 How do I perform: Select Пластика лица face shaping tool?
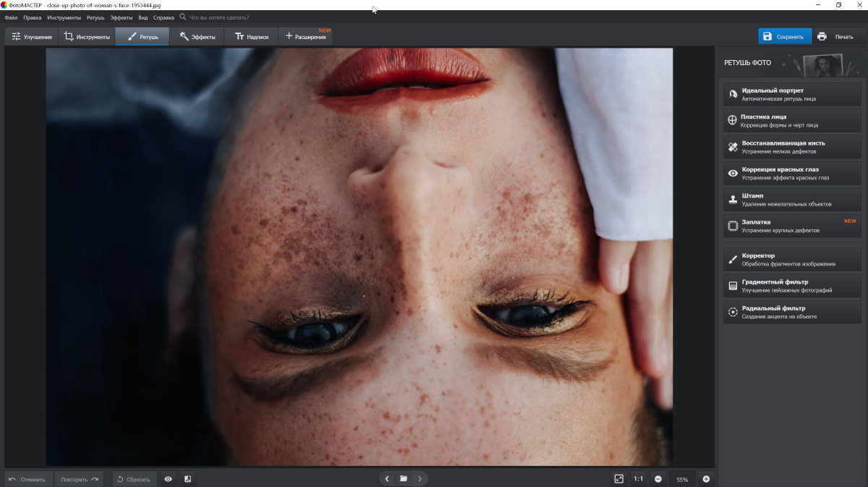791,120
